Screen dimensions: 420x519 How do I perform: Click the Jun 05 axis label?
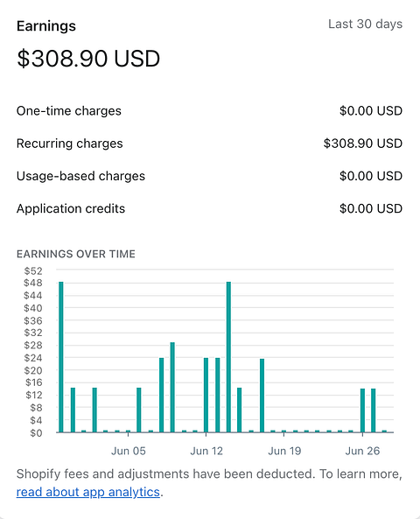129,451
